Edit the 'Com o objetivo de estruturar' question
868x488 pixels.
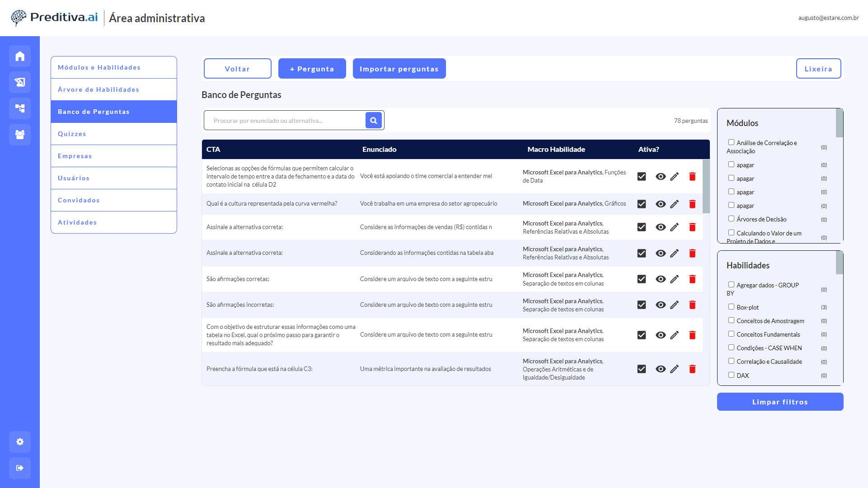point(675,335)
